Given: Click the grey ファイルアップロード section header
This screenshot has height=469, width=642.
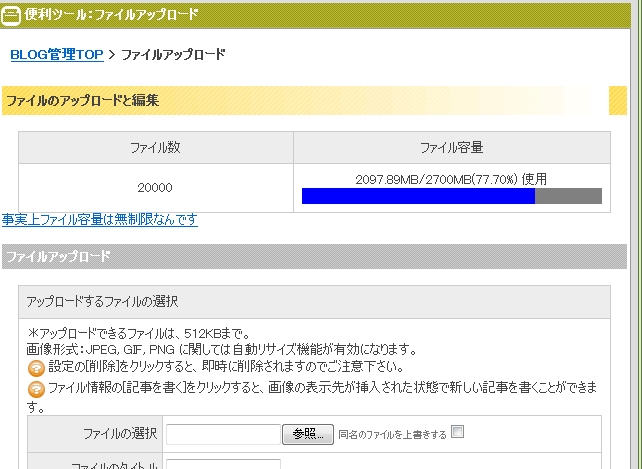Looking at the screenshot, I should (x=58, y=256).
